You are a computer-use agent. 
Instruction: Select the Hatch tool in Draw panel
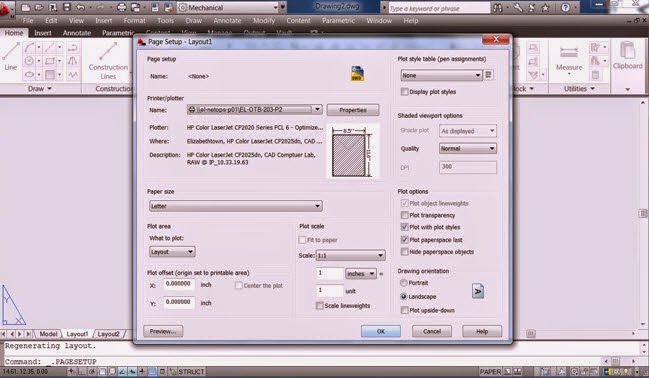point(50,75)
